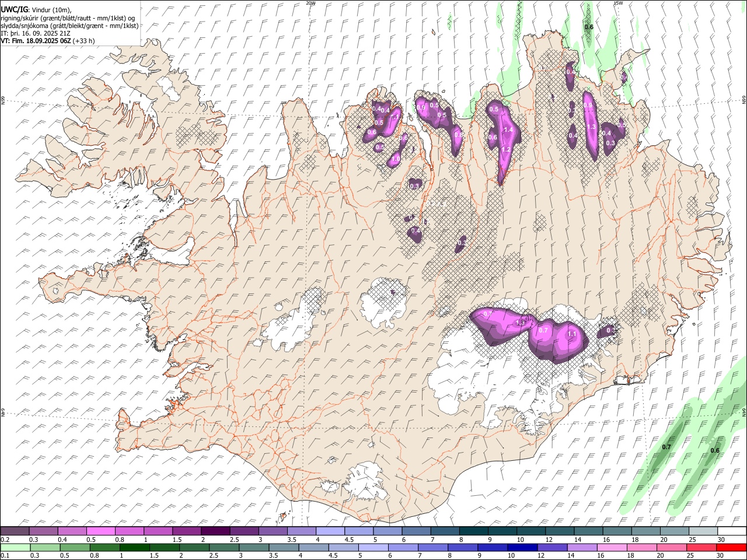Image resolution: width=747 pixels, height=560 pixels.
Task: Pick the lower scale swatch starting at 6
Action: coord(403,547)
